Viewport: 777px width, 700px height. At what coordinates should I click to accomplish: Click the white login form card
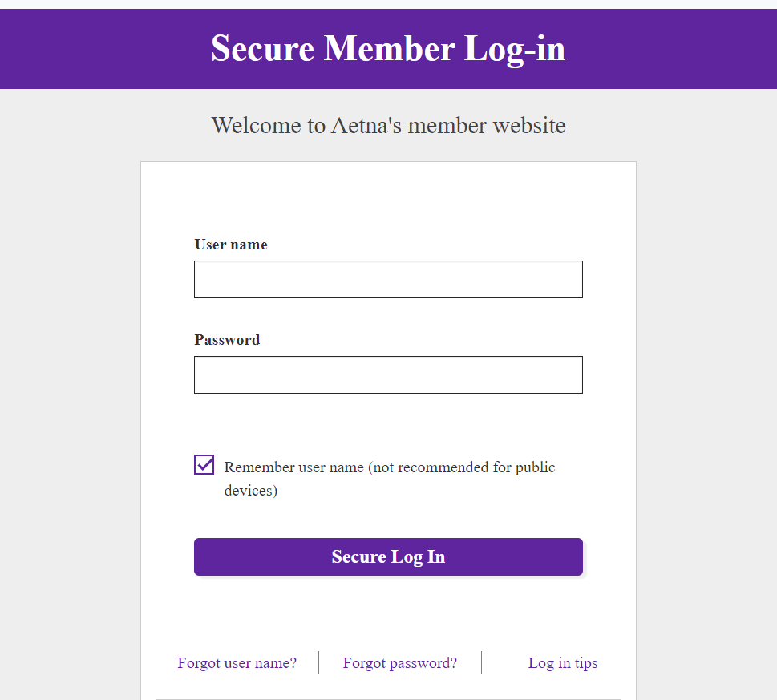click(x=388, y=200)
